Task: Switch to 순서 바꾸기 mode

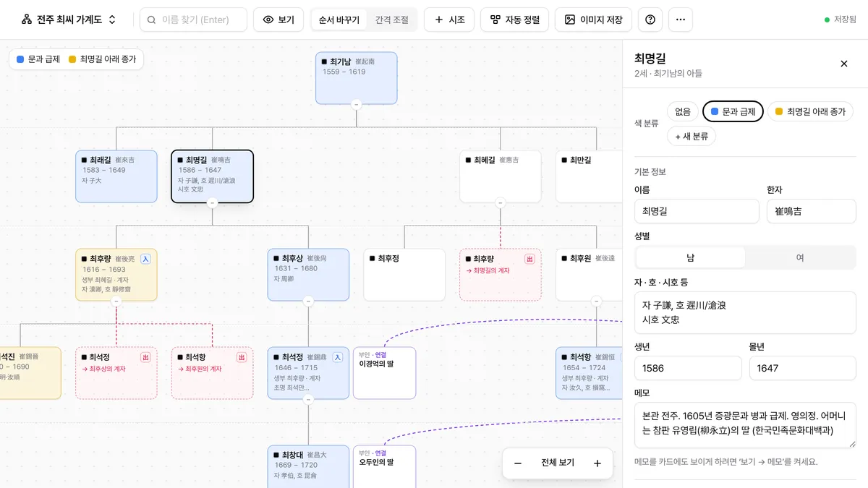Action: coord(339,20)
